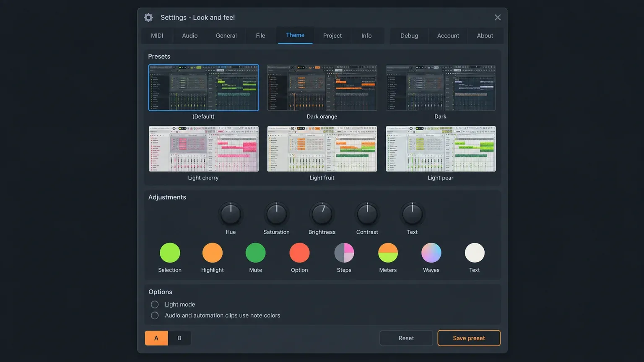644x362 pixels.
Task: Click the Hue knob
Action: (231, 214)
